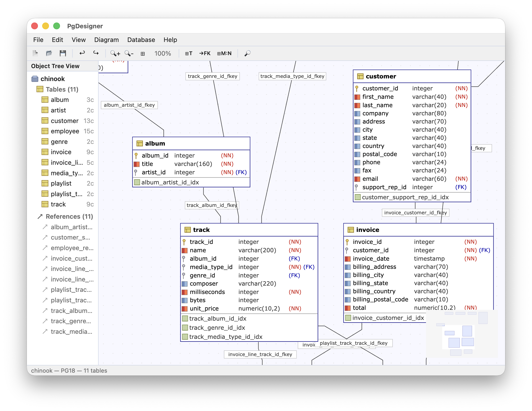
Task: Save the current diagram
Action: coord(63,53)
